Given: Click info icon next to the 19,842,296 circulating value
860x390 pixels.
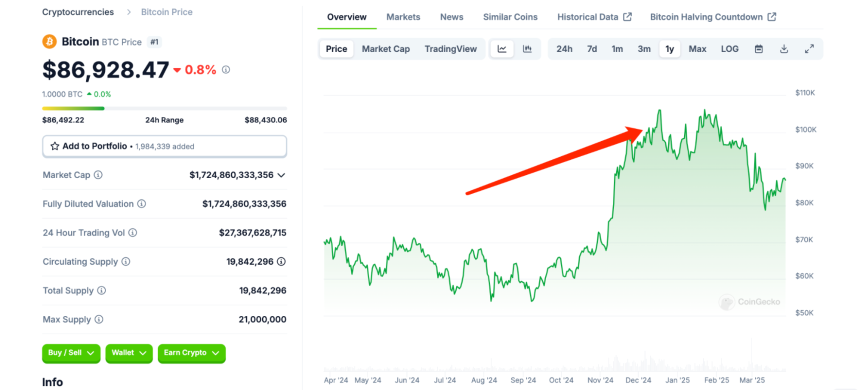Looking at the screenshot, I should tap(281, 262).
